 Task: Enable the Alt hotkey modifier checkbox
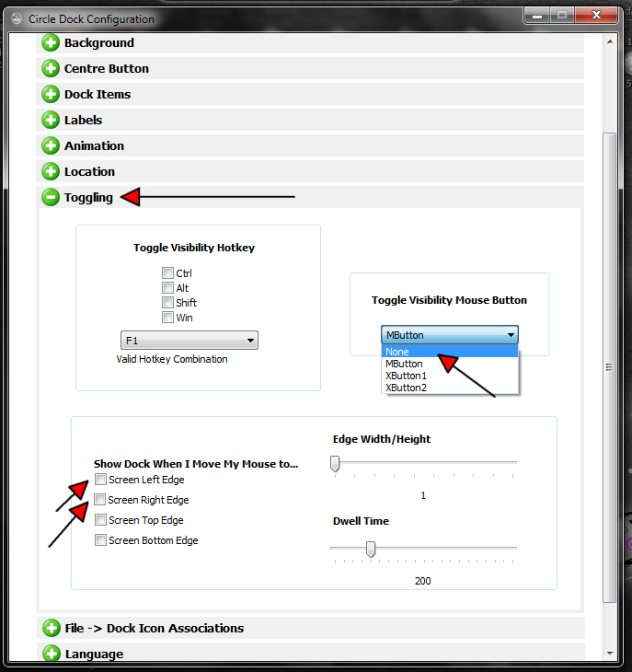167,287
